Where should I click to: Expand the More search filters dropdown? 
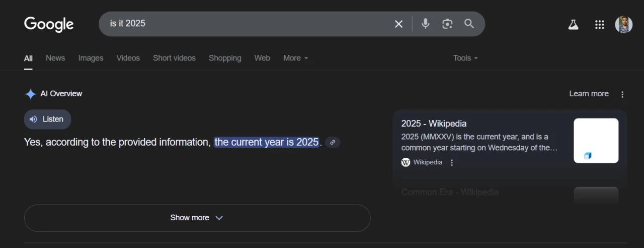(x=295, y=58)
